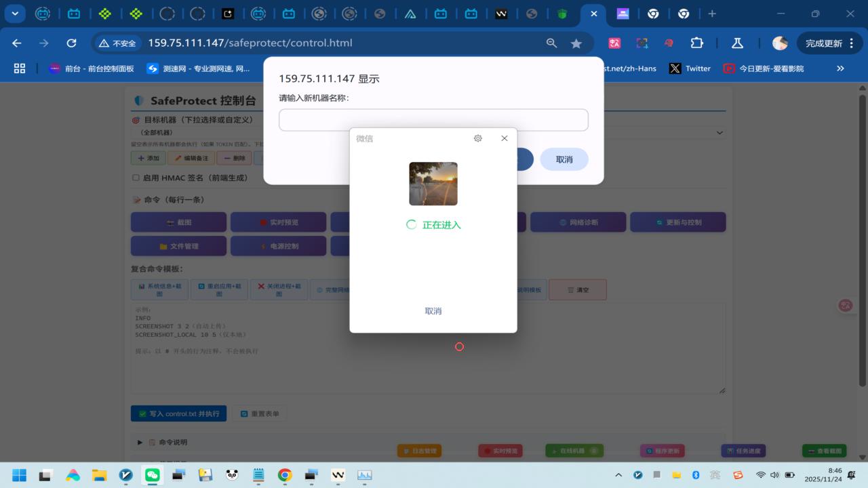This screenshot has height=488, width=868.
Task: Expand the system tray hidden icons arrow
Action: [618, 475]
